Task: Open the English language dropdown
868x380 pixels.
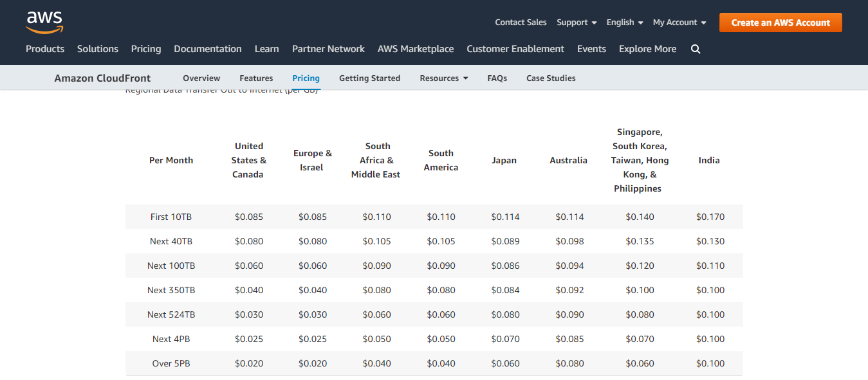Action: click(624, 23)
